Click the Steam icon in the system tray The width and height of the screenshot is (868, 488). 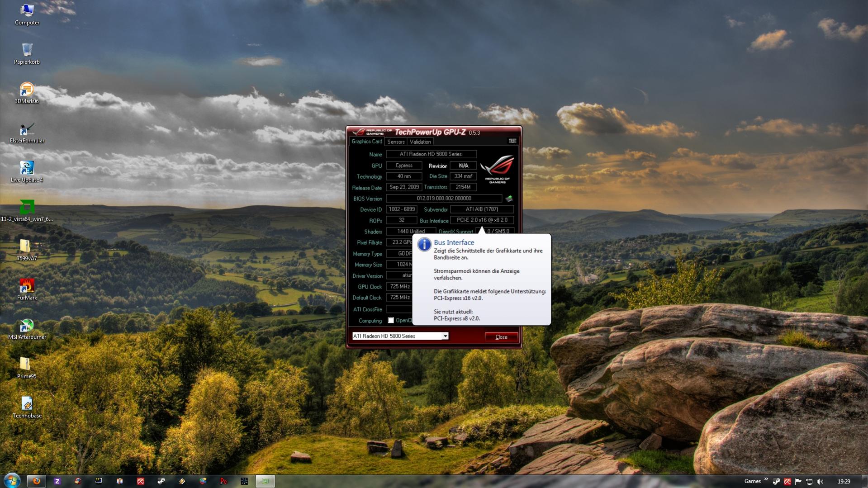(x=777, y=482)
